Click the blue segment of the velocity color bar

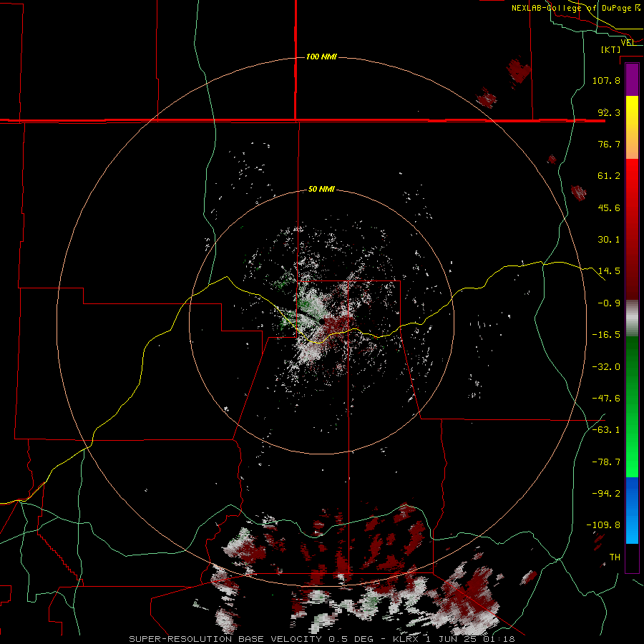coord(632,510)
